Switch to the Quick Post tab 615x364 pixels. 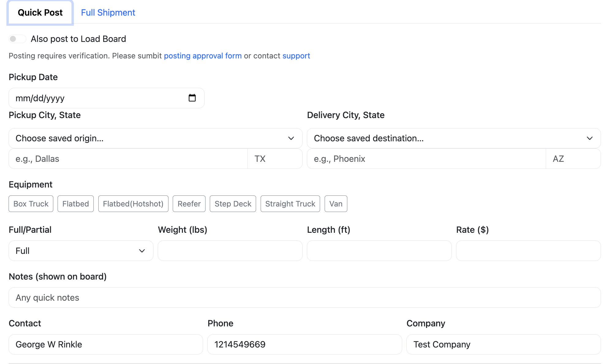[40, 12]
